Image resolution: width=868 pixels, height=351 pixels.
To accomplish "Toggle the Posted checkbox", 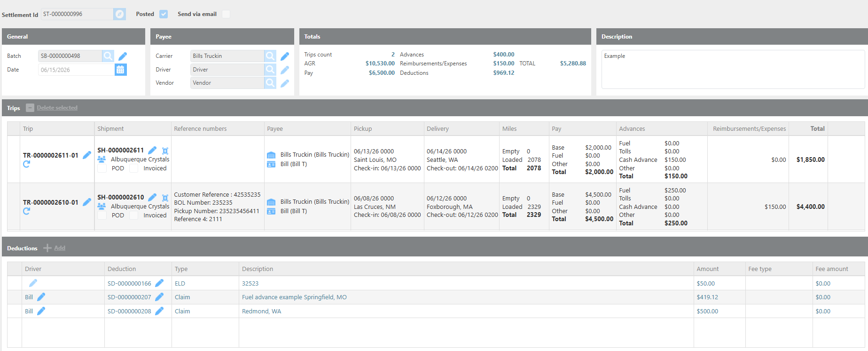I will pyautogui.click(x=164, y=14).
